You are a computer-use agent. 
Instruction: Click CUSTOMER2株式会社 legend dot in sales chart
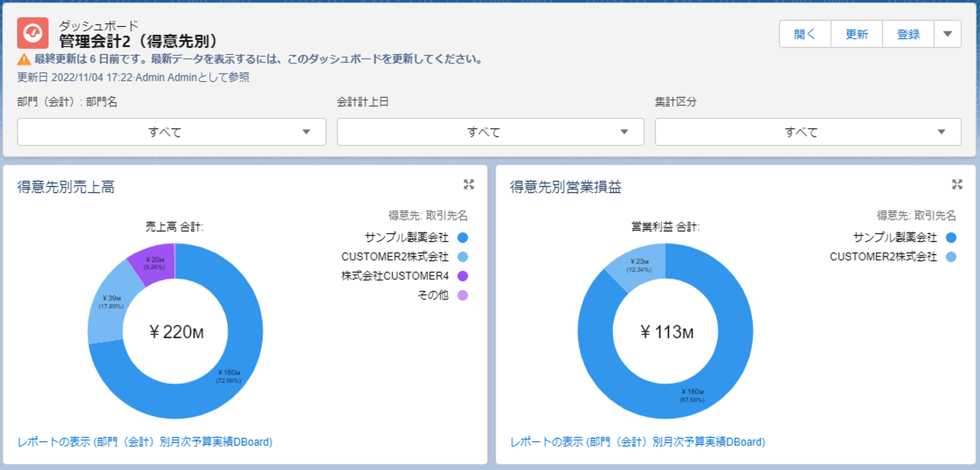point(462,257)
